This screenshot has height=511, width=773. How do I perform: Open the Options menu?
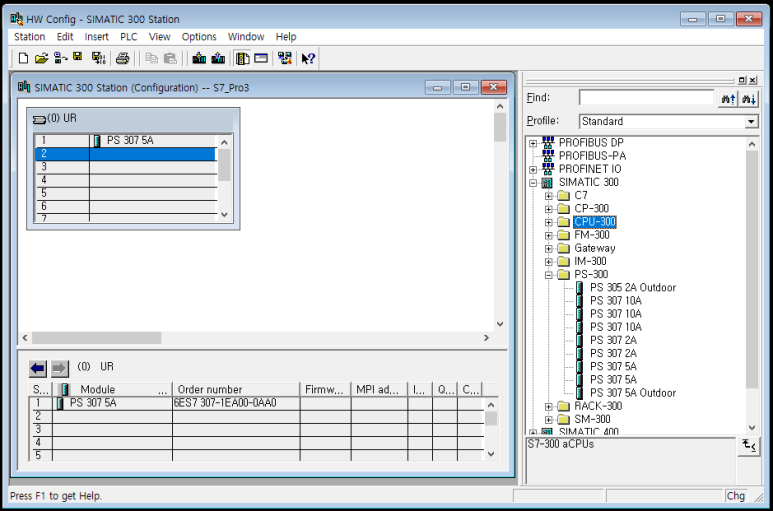(199, 36)
